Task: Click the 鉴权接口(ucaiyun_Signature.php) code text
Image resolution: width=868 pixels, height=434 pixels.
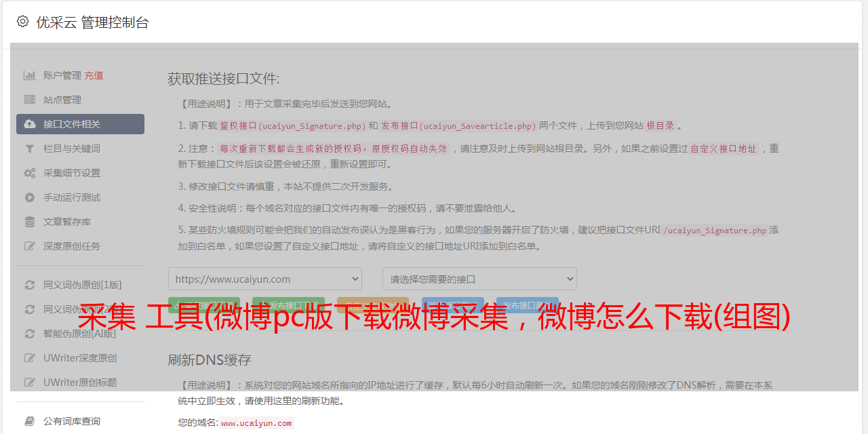Action: [293, 126]
